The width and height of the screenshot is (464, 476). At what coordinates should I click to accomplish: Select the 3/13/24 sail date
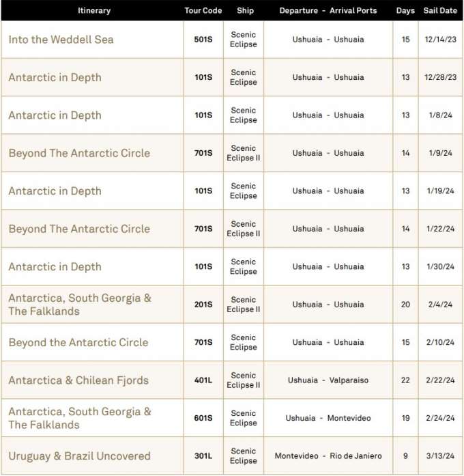tap(440, 456)
